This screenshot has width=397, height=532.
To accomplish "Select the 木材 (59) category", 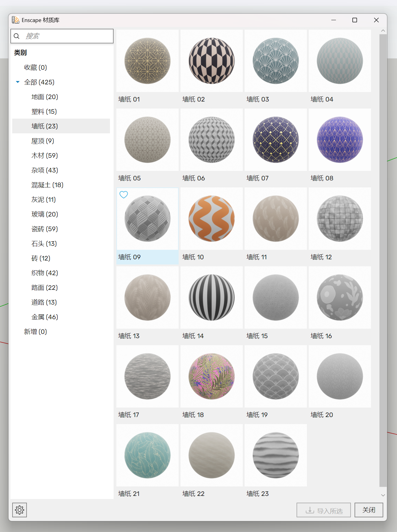I will pos(45,156).
